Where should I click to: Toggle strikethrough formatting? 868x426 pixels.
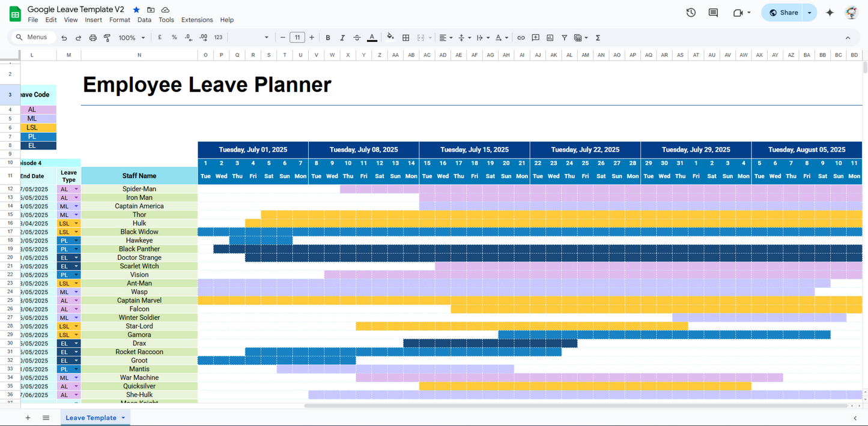click(x=357, y=38)
